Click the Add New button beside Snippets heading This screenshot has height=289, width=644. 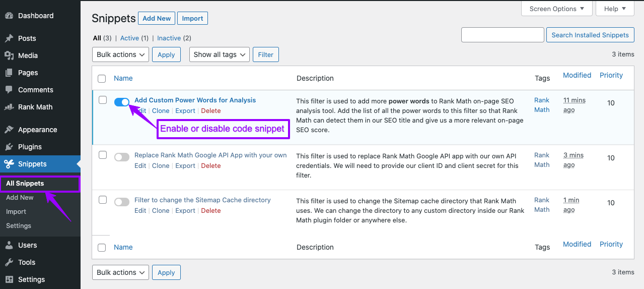tap(157, 18)
